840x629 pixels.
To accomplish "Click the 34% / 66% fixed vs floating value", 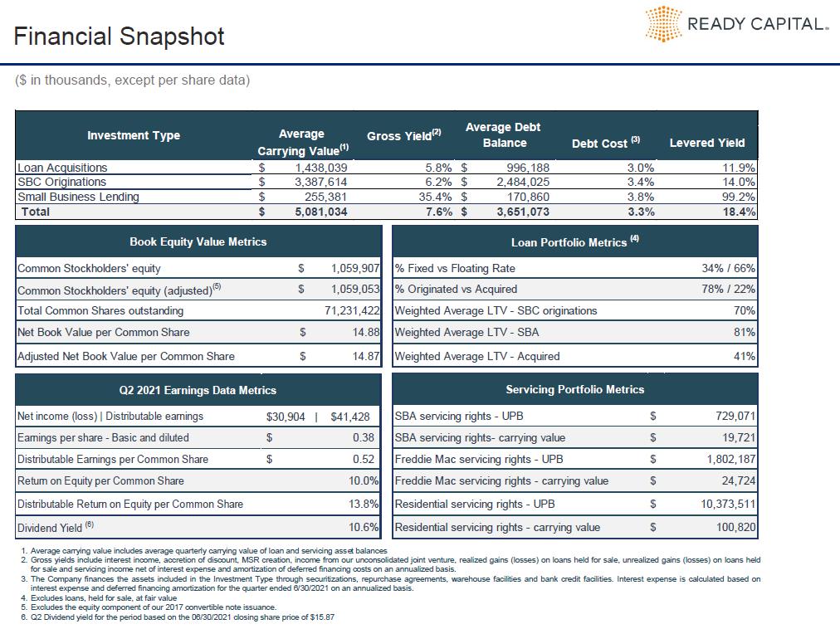I will 729,268.
